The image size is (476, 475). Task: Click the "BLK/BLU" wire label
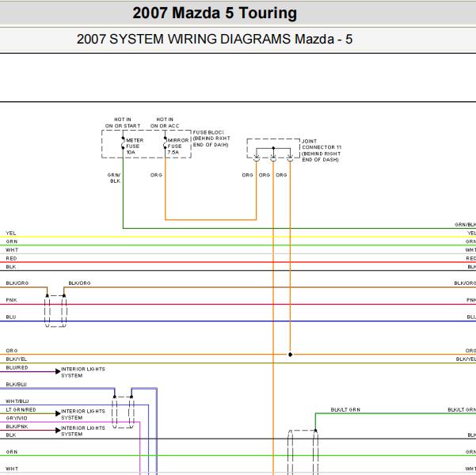(x=16, y=384)
